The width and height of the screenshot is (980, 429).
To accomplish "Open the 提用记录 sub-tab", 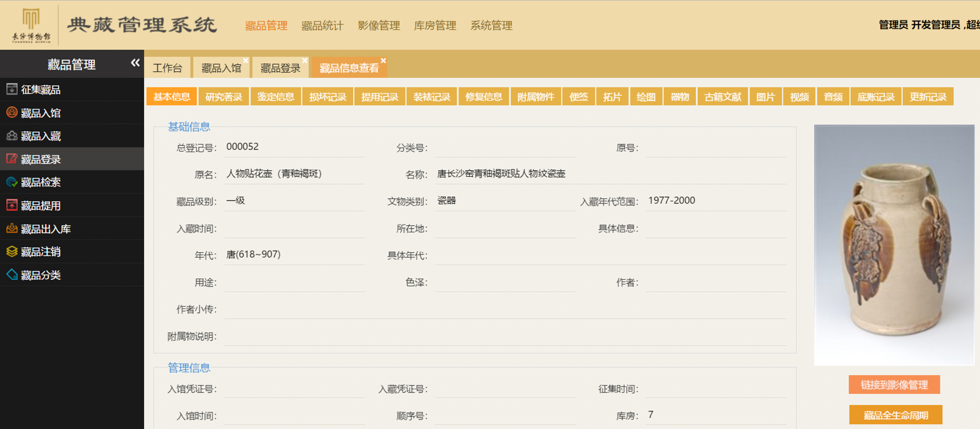I will click(380, 97).
